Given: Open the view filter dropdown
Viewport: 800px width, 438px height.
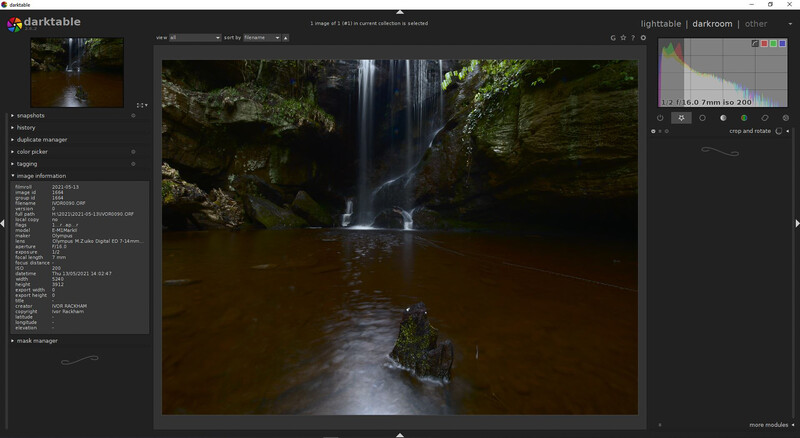Looking at the screenshot, I should (195, 38).
